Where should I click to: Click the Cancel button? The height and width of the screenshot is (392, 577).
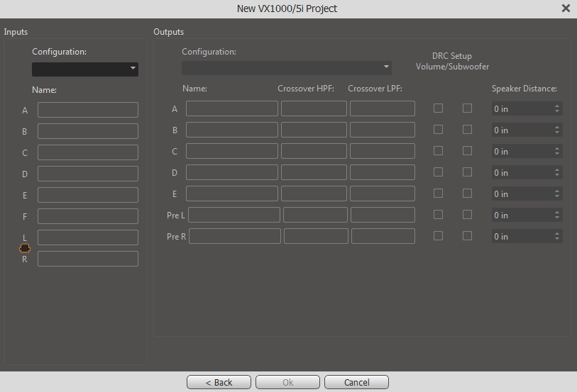(356, 382)
